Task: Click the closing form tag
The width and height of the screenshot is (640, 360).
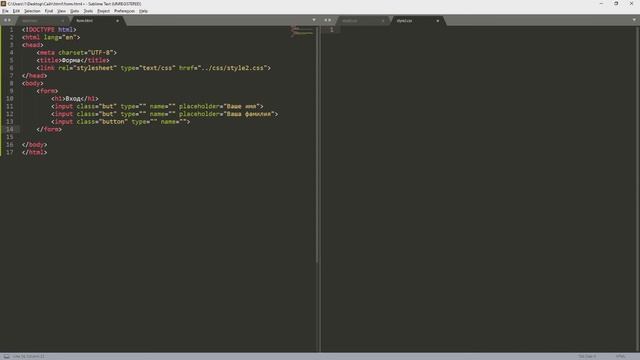Action: click(x=49, y=129)
